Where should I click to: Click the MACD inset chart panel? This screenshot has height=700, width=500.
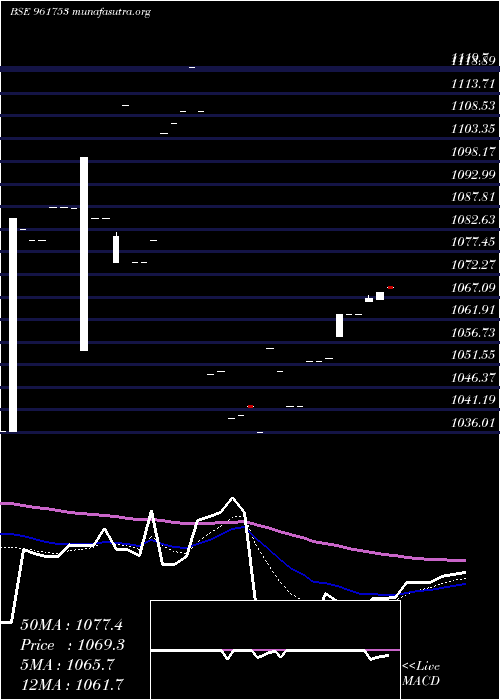275,650
